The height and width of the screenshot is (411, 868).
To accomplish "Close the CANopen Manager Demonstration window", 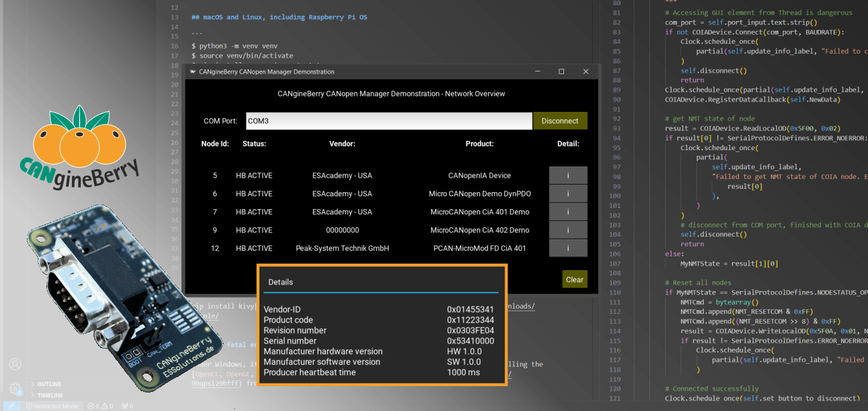I will pos(586,71).
